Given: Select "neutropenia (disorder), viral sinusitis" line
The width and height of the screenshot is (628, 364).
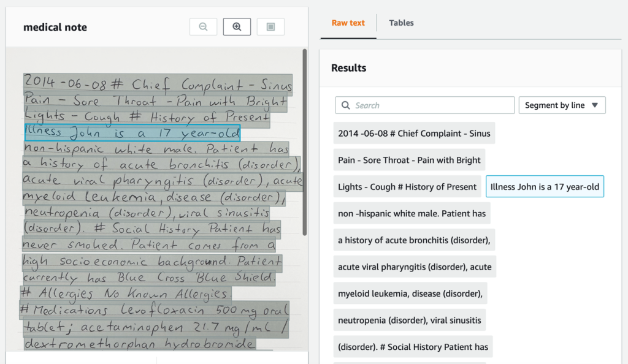Looking at the screenshot, I should [408, 320].
